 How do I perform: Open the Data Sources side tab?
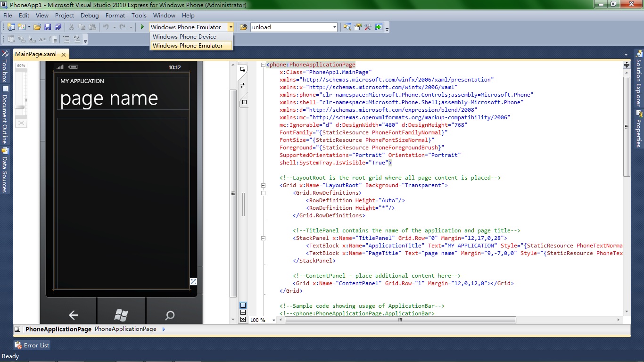click(5, 170)
